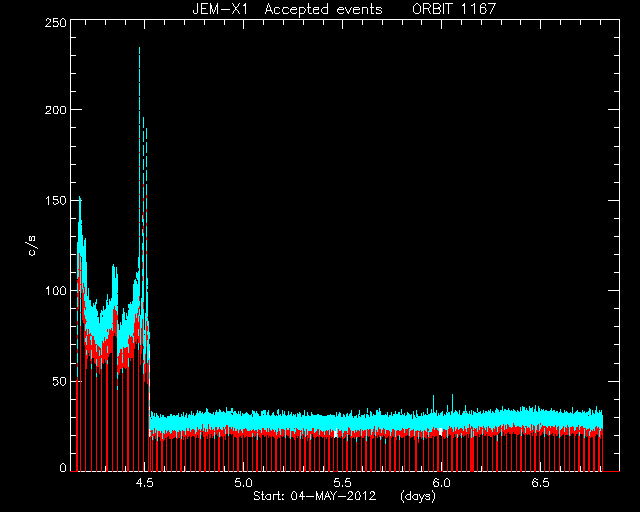Click the 0 y-axis tick label
Screen dimensions: 640x512
(x=63, y=467)
